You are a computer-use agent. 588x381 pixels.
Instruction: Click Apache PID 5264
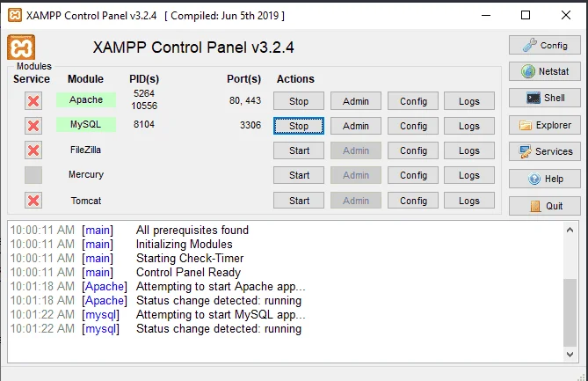click(x=144, y=93)
